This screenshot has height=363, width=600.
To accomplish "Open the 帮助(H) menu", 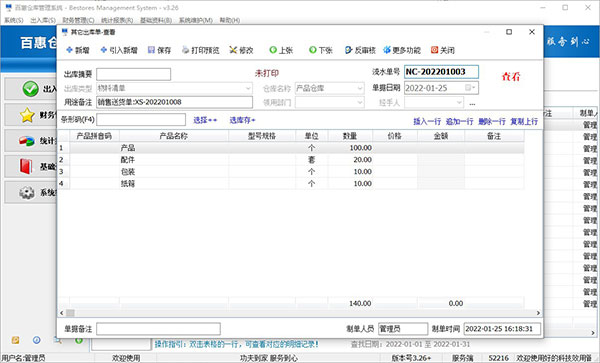I will pos(230,20).
